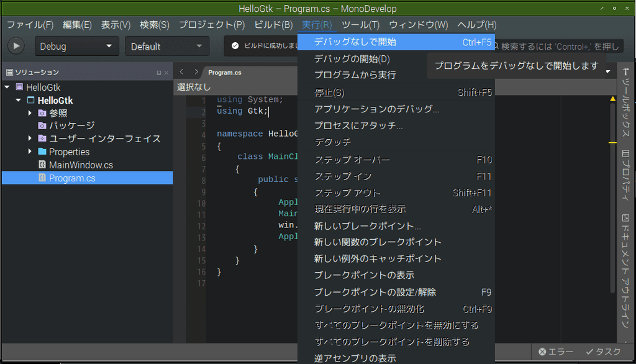
Task: Click code line 'using System;'
Action: coord(250,99)
